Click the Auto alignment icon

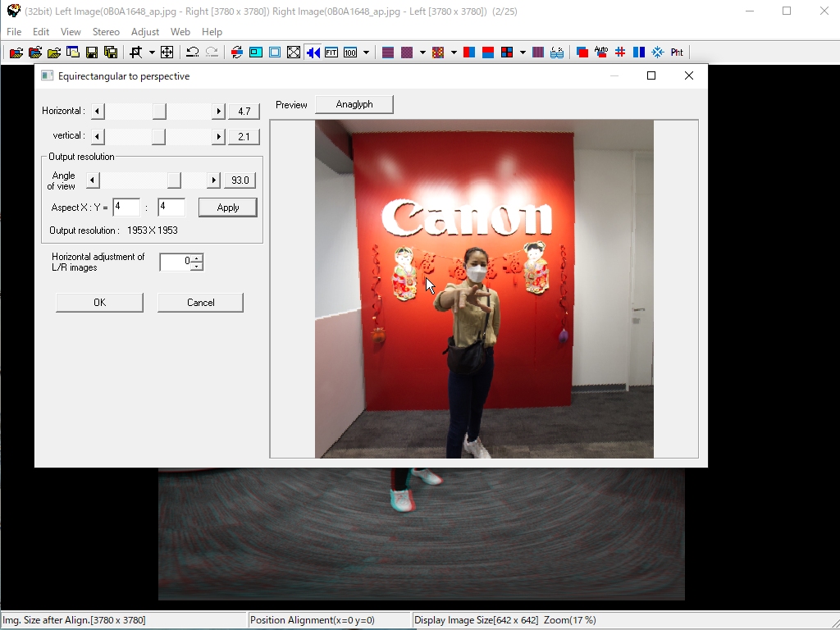click(x=601, y=52)
